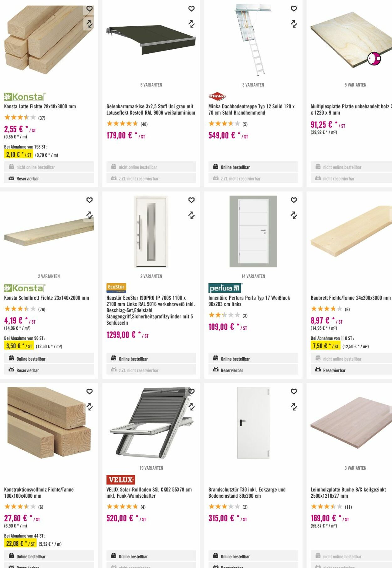This screenshot has height=568, width=392.
Task: Click the Konsta brand logo above Latte Fichte
Action: point(24,96)
